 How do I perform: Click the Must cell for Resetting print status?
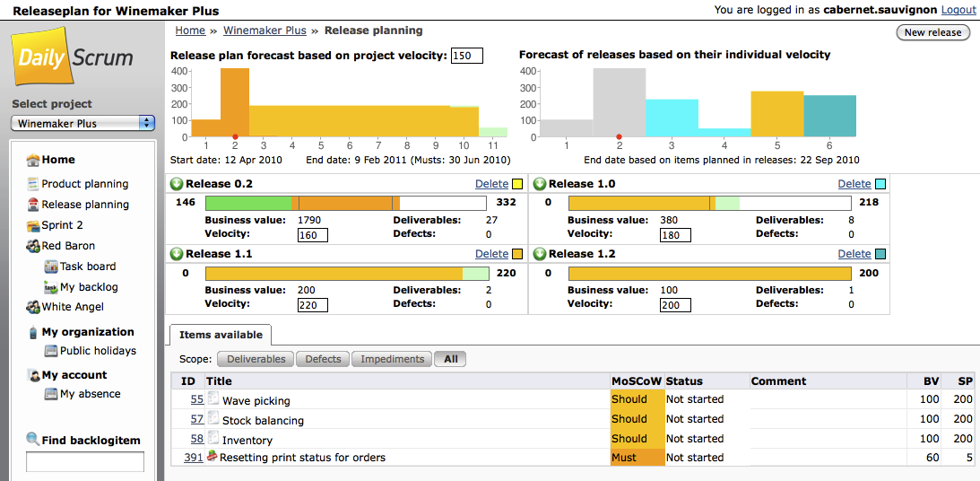[x=637, y=458]
